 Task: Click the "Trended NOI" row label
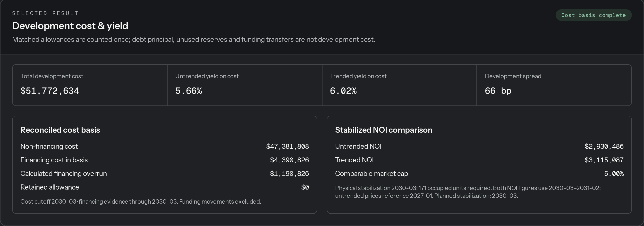354,160
